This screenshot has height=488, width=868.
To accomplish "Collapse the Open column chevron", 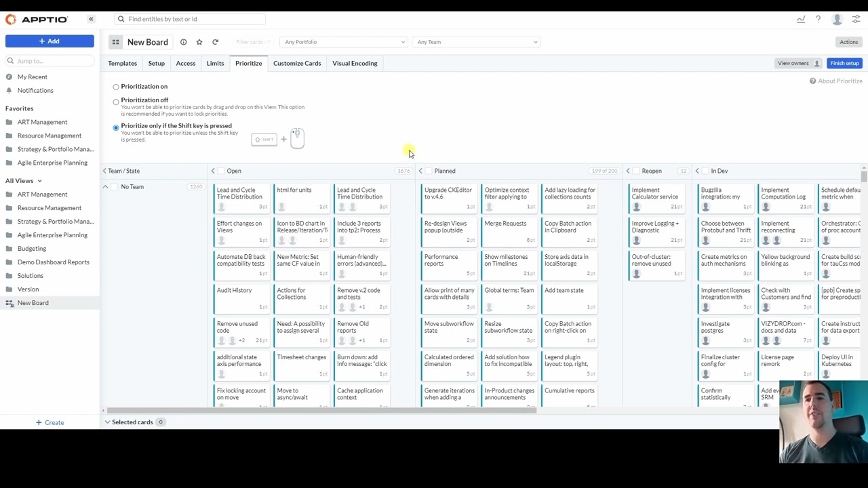I will 213,171.
